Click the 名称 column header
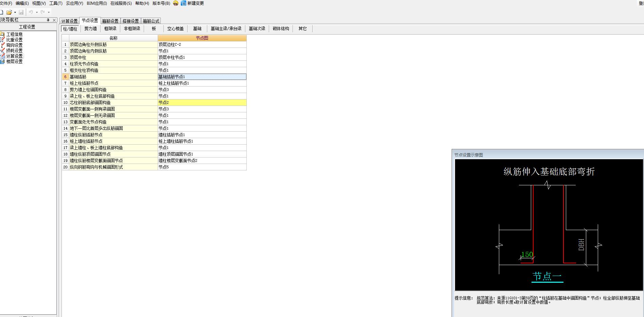The image size is (644, 317). [x=113, y=38]
